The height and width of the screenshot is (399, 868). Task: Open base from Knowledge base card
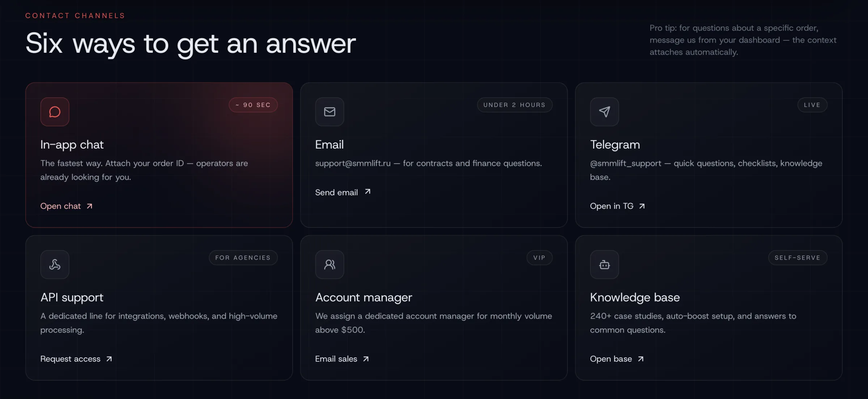611,359
